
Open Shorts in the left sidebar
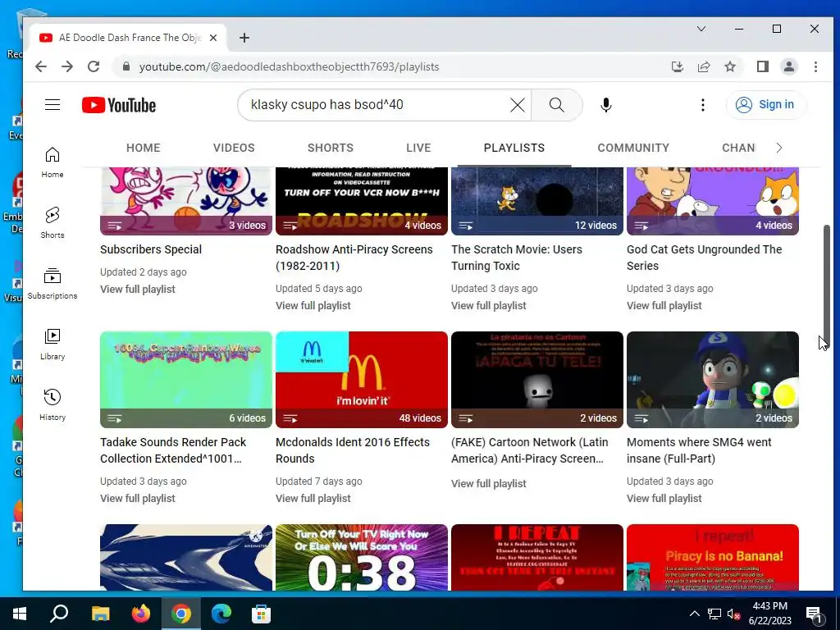[52, 223]
